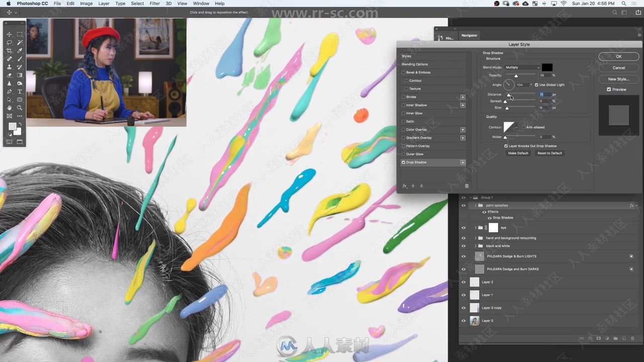Viewport: 644px width, 362px height.
Task: Select the Crop tool
Action: pyautogui.click(x=9, y=51)
